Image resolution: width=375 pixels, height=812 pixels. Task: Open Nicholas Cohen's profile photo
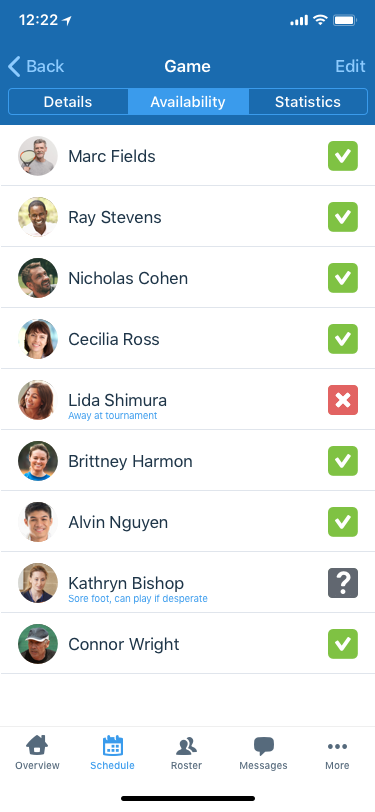pyautogui.click(x=38, y=278)
